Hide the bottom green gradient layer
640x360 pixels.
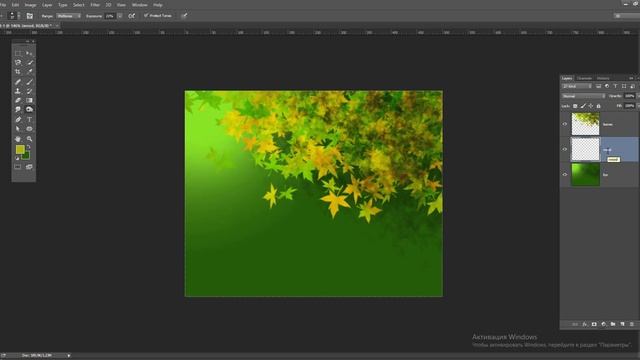point(565,175)
